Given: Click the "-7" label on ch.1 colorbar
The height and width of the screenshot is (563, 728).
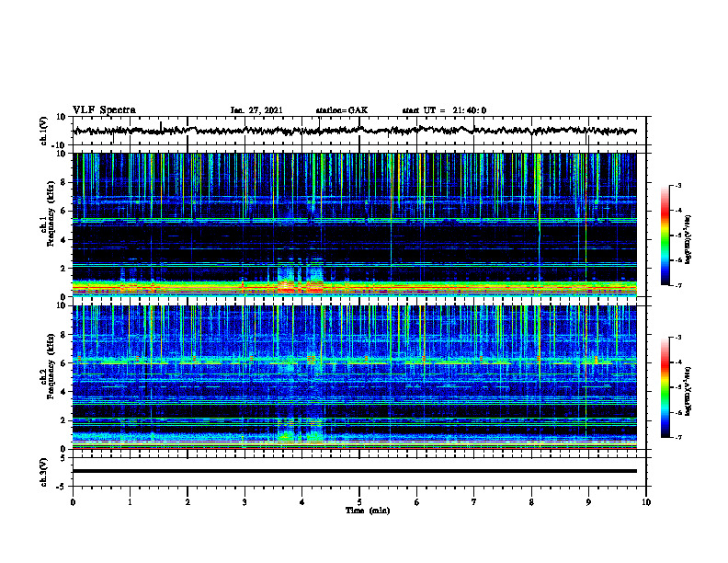Looking at the screenshot, I should click(x=677, y=285).
